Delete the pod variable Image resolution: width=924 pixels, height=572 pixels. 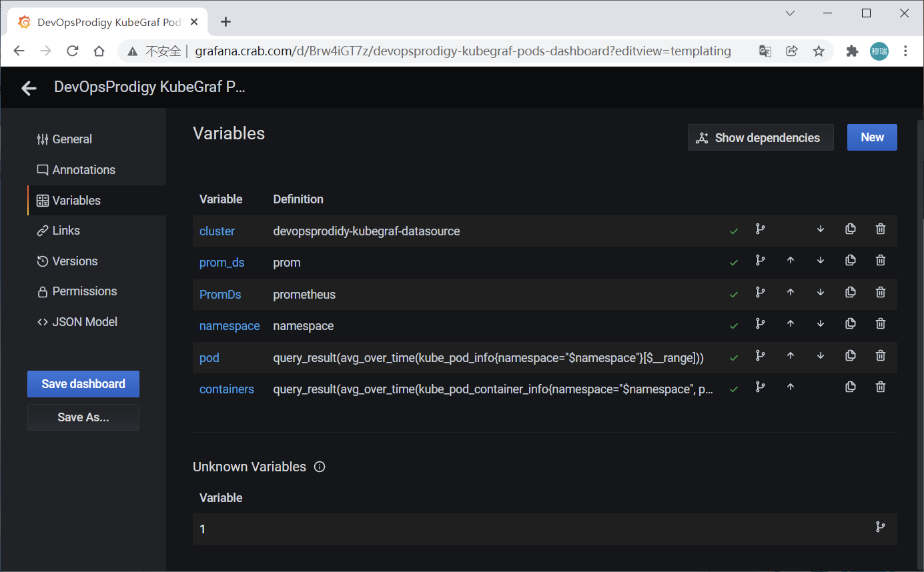(881, 356)
